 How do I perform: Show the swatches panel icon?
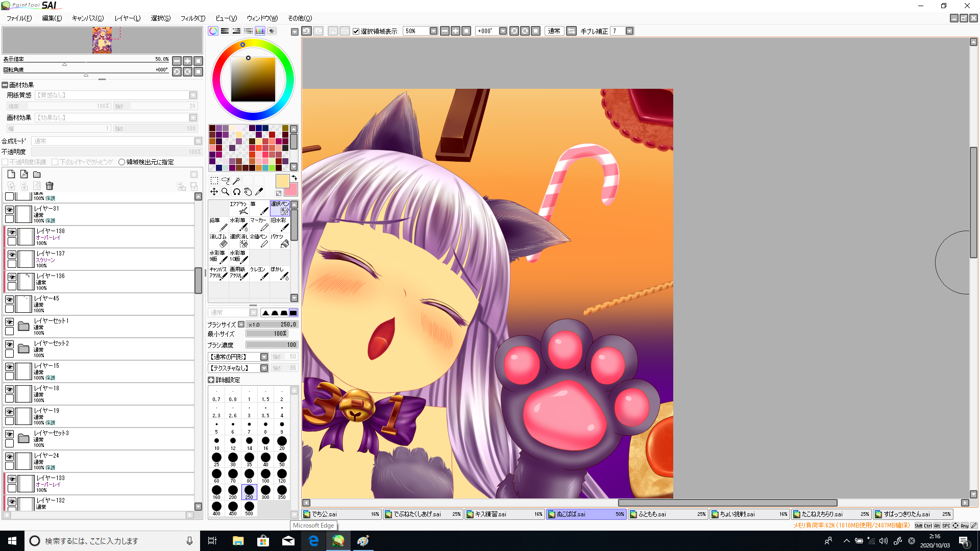(x=260, y=31)
